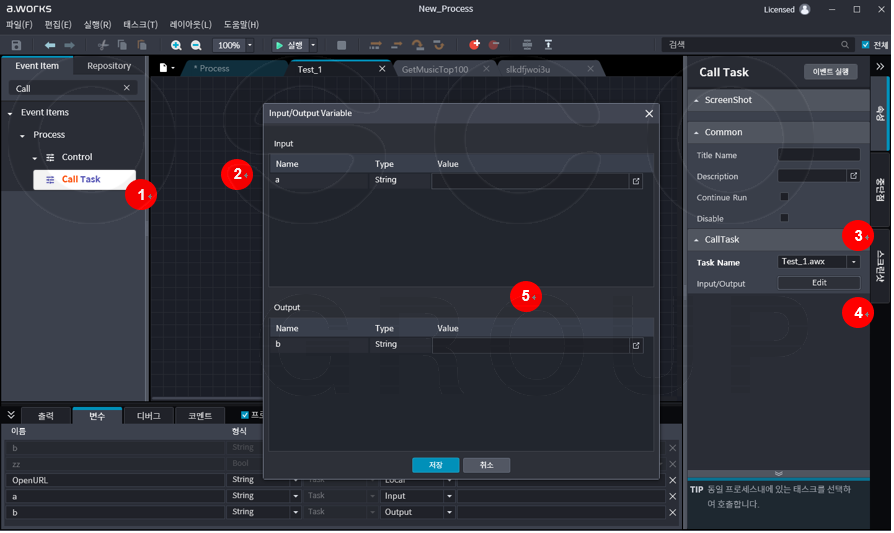Click the zoom out magnifier icon
894x533 pixels.
coord(196,45)
